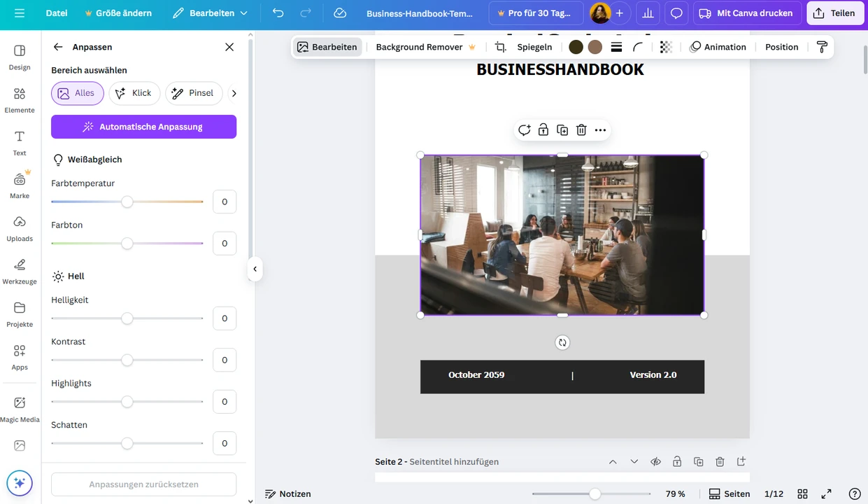This screenshot has height=504, width=868.
Task: Show more area selection options arrow
Action: (234, 93)
